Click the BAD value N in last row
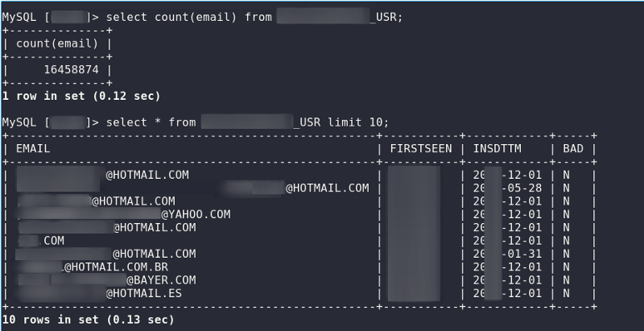 pos(567,293)
